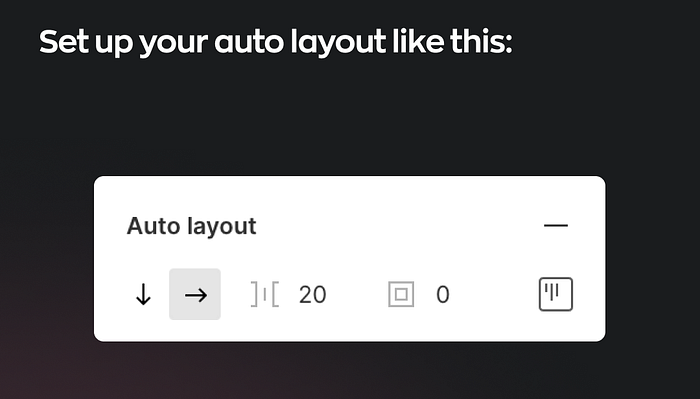Click the spacing between items icon
This screenshot has height=399, width=700.
[265, 295]
